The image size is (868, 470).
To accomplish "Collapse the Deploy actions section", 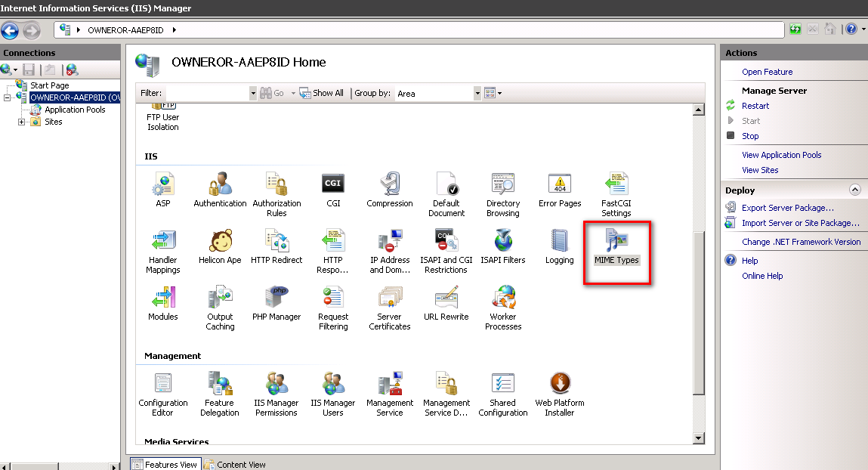I will [x=854, y=190].
